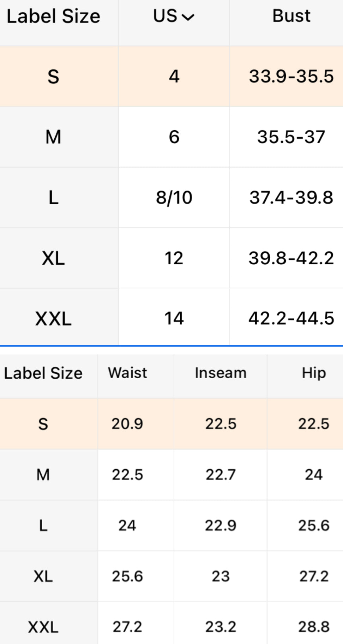Click the Inseam column header
Image resolution: width=343 pixels, height=644 pixels.
click(221, 373)
